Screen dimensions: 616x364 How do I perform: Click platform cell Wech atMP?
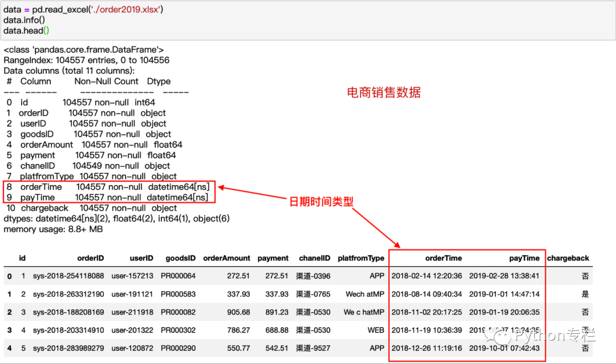365,294
